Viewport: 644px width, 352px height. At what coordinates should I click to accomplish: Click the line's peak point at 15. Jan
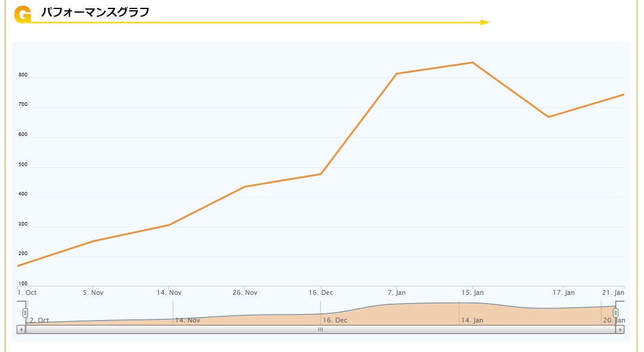click(472, 63)
